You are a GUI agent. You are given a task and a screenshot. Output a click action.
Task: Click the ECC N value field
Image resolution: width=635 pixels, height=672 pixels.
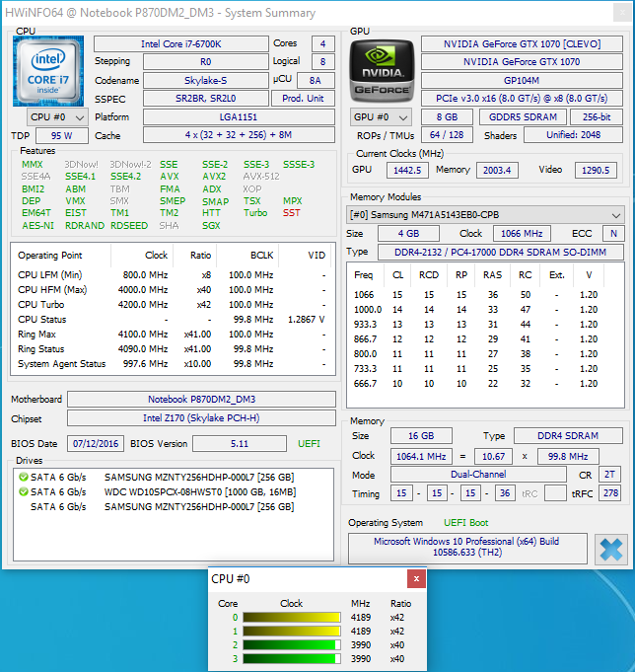[x=613, y=234]
